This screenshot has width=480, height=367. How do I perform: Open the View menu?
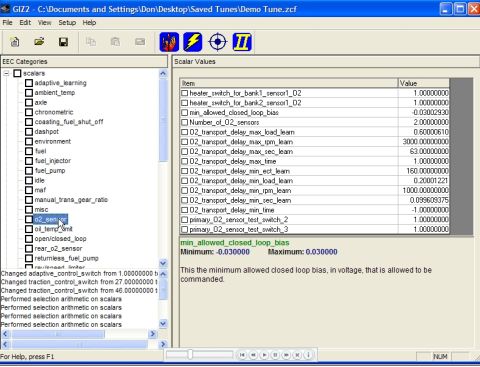pos(44,23)
